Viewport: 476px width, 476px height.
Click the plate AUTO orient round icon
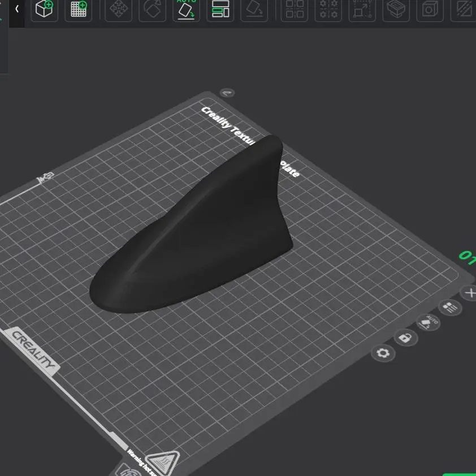(429, 322)
